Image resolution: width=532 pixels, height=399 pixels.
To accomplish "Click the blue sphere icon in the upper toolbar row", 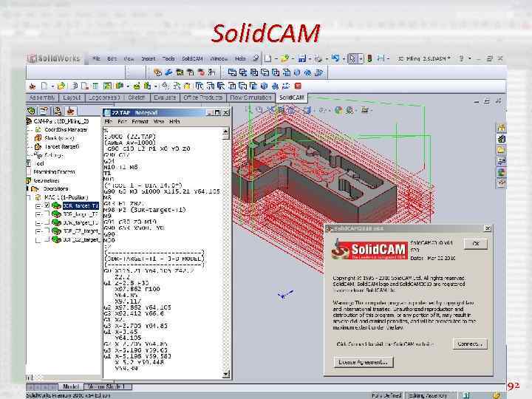I will click(x=297, y=72).
